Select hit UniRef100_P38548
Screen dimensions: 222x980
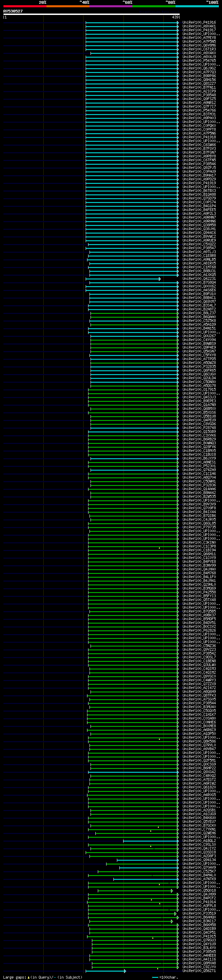[199, 95]
